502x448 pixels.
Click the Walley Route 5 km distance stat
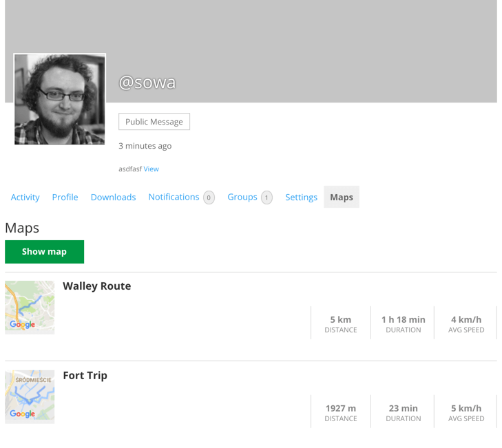(340, 323)
